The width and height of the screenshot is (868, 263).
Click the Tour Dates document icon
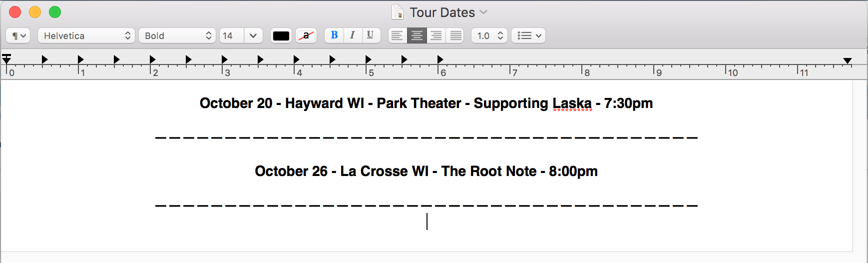click(x=398, y=12)
